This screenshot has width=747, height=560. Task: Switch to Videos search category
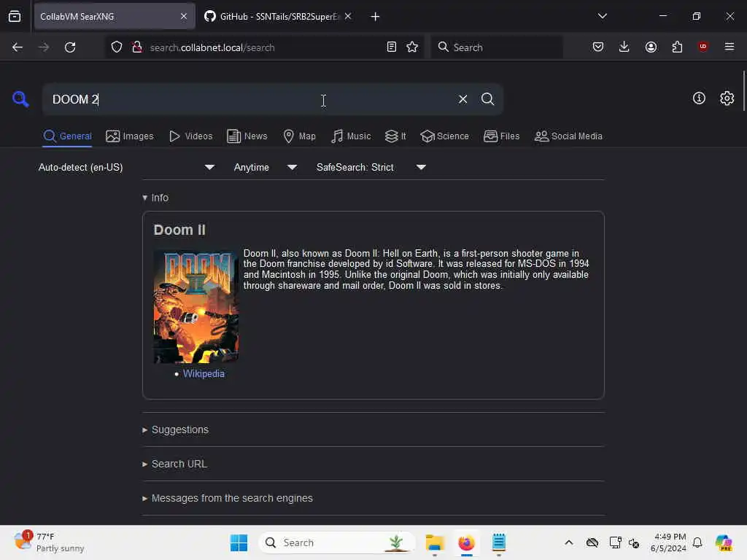pos(190,136)
